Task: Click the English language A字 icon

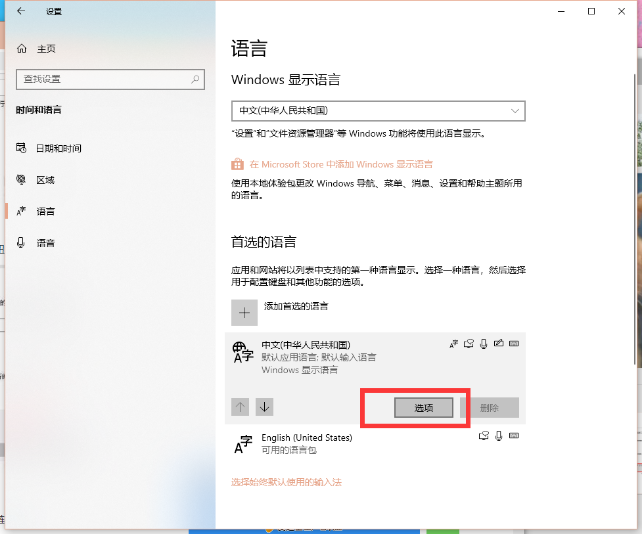Action: 243,444
